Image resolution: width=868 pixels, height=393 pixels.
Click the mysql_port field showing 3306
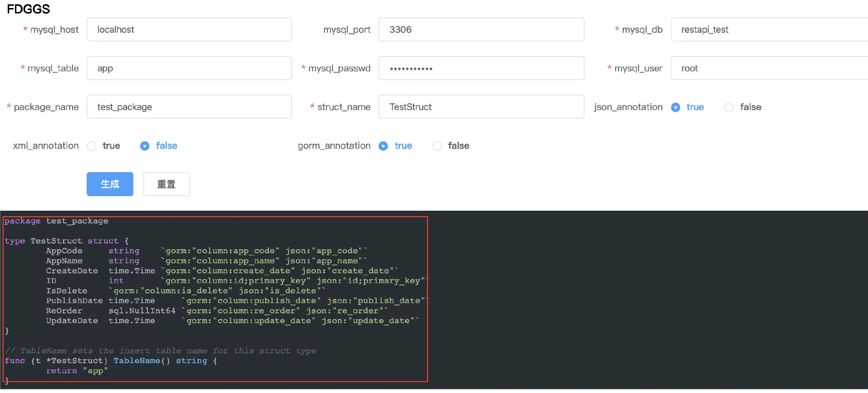[x=481, y=29]
